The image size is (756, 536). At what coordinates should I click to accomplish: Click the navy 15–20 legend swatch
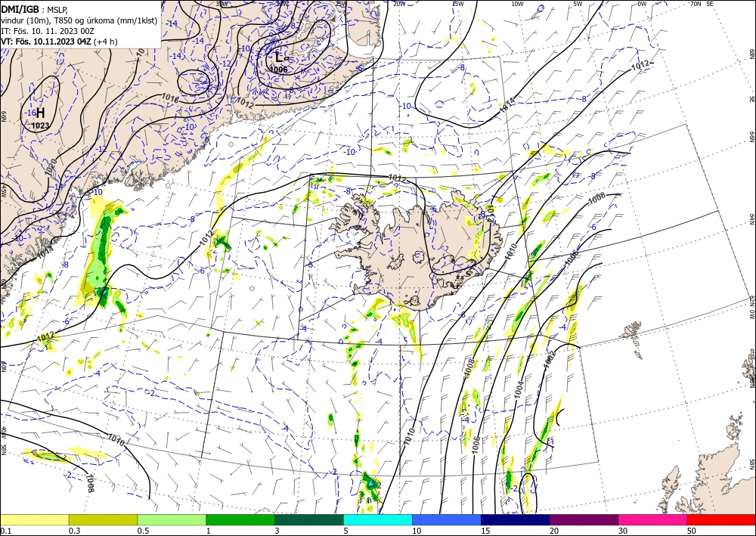click(516, 519)
